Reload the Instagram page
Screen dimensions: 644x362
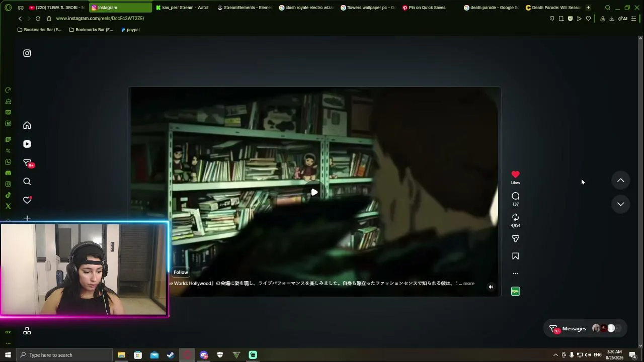tap(38, 19)
